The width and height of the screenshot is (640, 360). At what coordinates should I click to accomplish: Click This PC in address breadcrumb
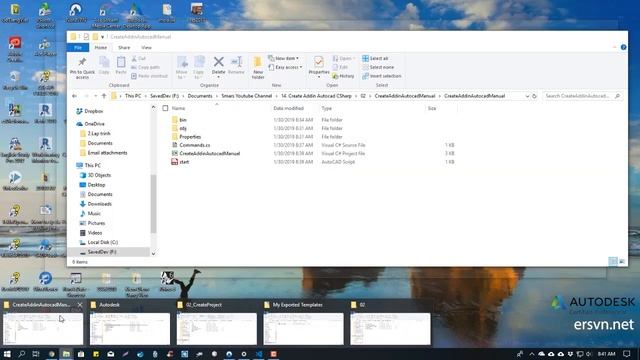[x=133, y=96]
